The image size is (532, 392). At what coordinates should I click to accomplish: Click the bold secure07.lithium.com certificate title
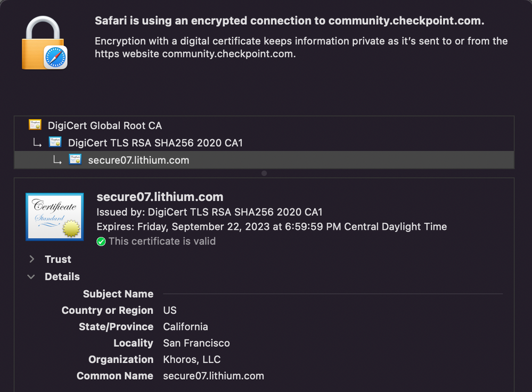[160, 197]
